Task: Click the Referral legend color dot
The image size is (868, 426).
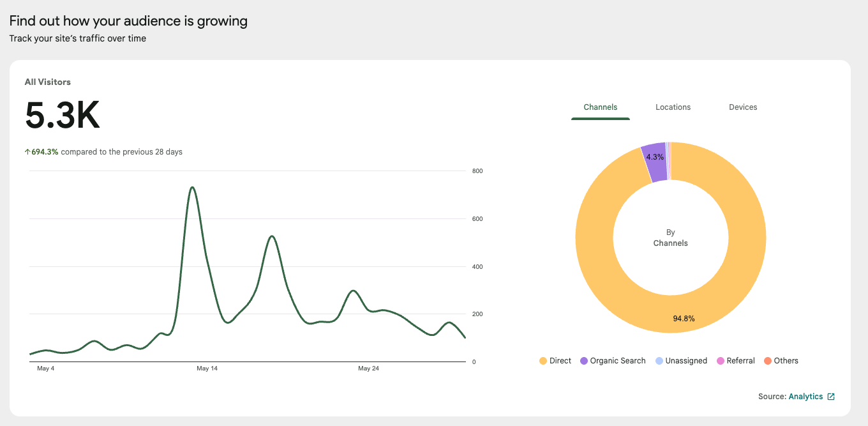Action: [721, 361]
